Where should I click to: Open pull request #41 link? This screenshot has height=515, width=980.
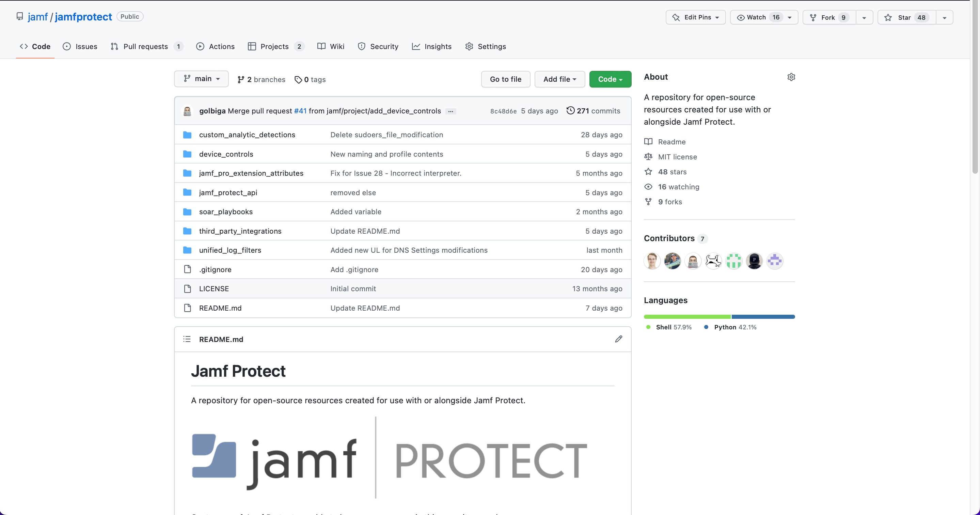click(x=300, y=111)
